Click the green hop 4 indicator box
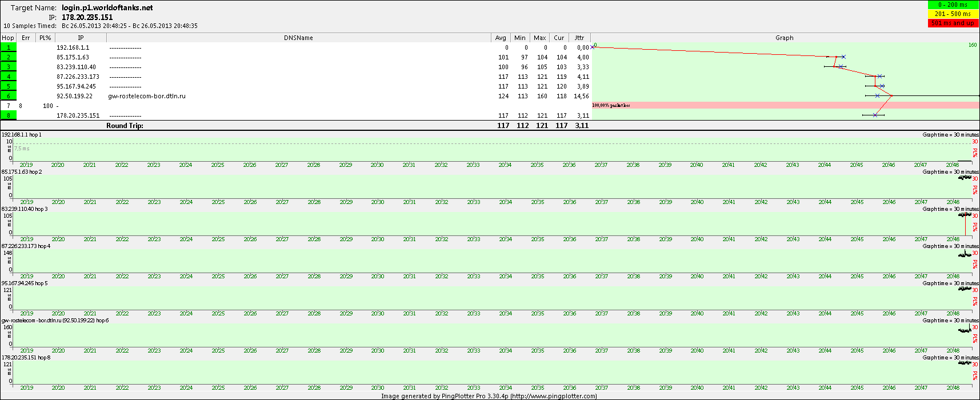 (9, 77)
